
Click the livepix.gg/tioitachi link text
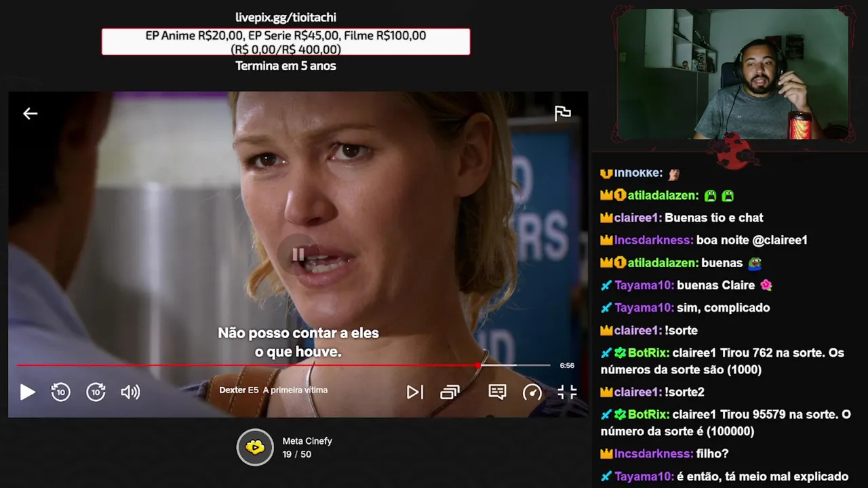(285, 17)
